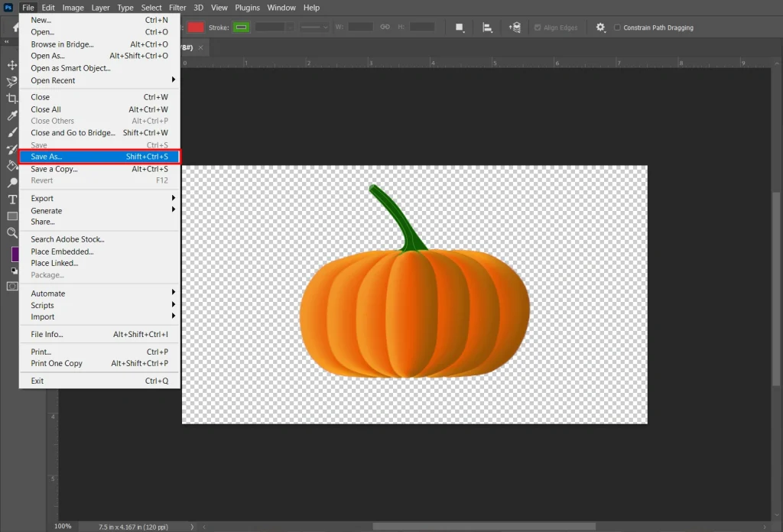This screenshot has width=783, height=532.
Task: Select the Zoom magnifier tool
Action: point(12,233)
